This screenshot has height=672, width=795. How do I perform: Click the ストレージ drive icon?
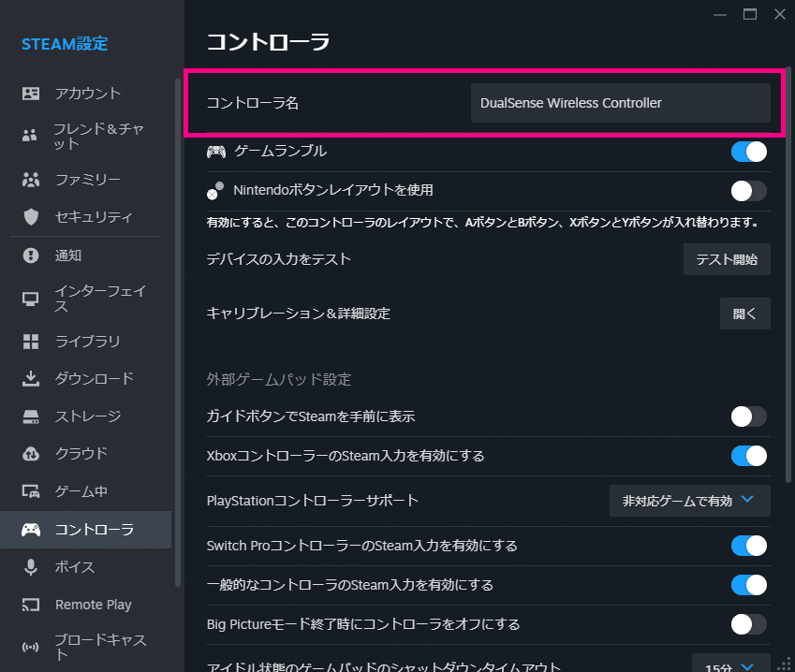pyautogui.click(x=30, y=416)
